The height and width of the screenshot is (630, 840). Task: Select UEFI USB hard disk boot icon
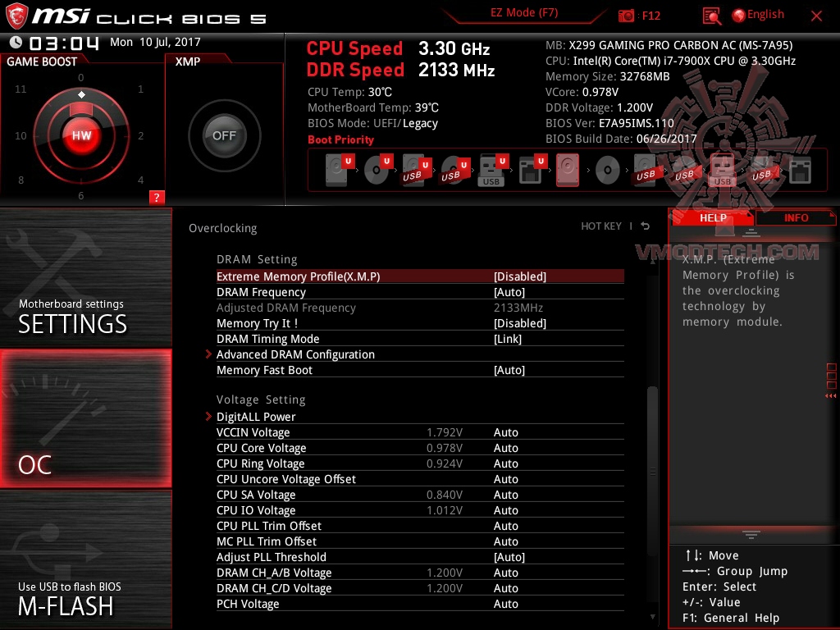[x=416, y=170]
